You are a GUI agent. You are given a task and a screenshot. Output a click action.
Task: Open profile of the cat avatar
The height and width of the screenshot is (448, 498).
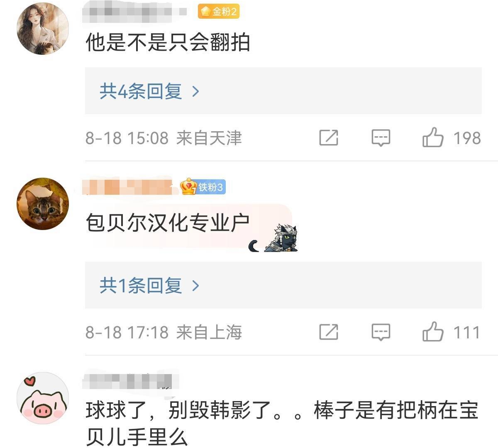click(42, 204)
